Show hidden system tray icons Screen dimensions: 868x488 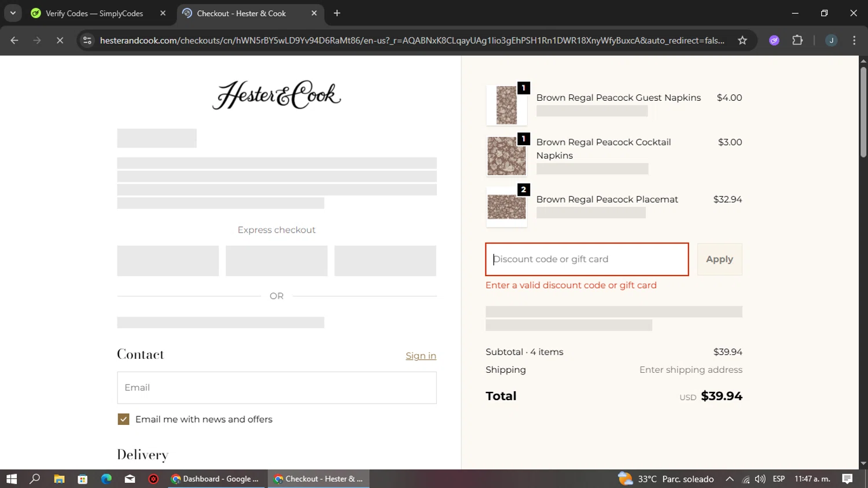coord(730,479)
